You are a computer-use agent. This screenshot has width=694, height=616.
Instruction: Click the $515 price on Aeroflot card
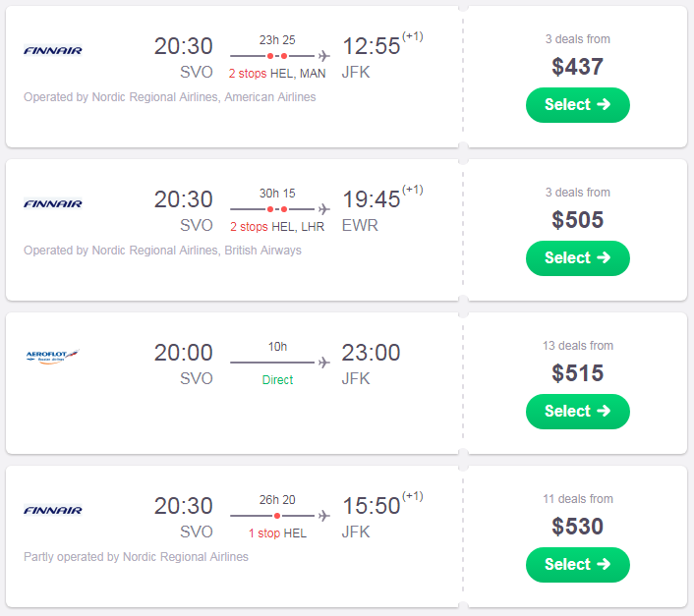tap(578, 373)
